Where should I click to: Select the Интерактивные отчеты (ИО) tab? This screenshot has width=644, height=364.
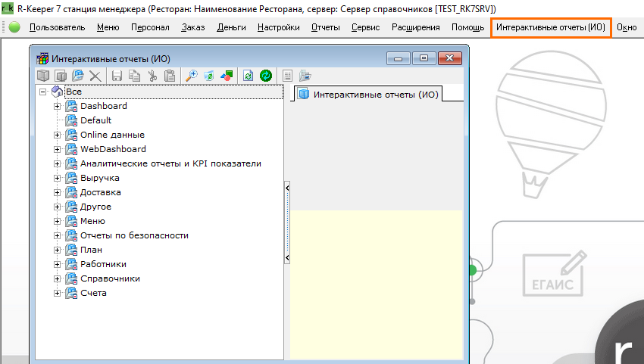[367, 95]
